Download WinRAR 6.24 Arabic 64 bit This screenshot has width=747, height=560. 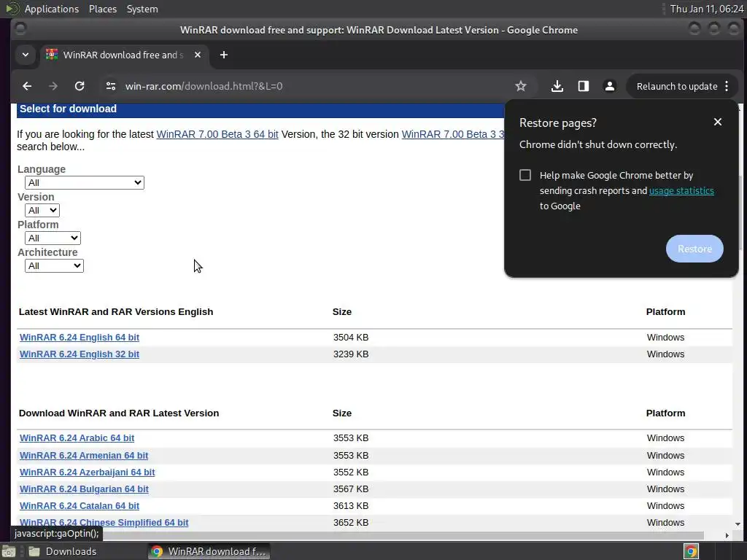[77, 438]
